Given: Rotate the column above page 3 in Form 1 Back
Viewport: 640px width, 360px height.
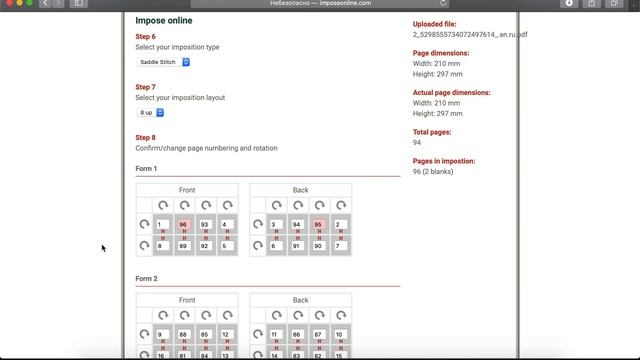Looking at the screenshot, I should (x=276, y=205).
